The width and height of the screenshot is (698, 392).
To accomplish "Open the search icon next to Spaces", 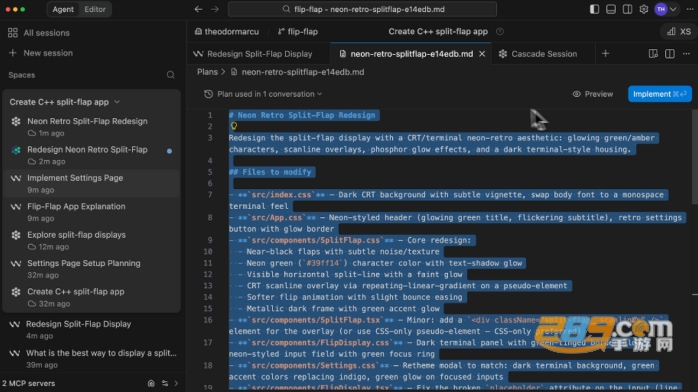I will pos(170,75).
